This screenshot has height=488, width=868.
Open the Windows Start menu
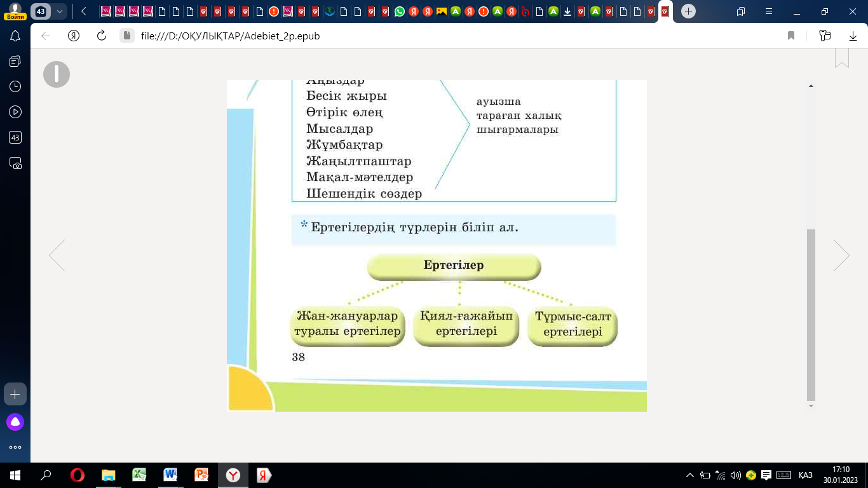15,475
